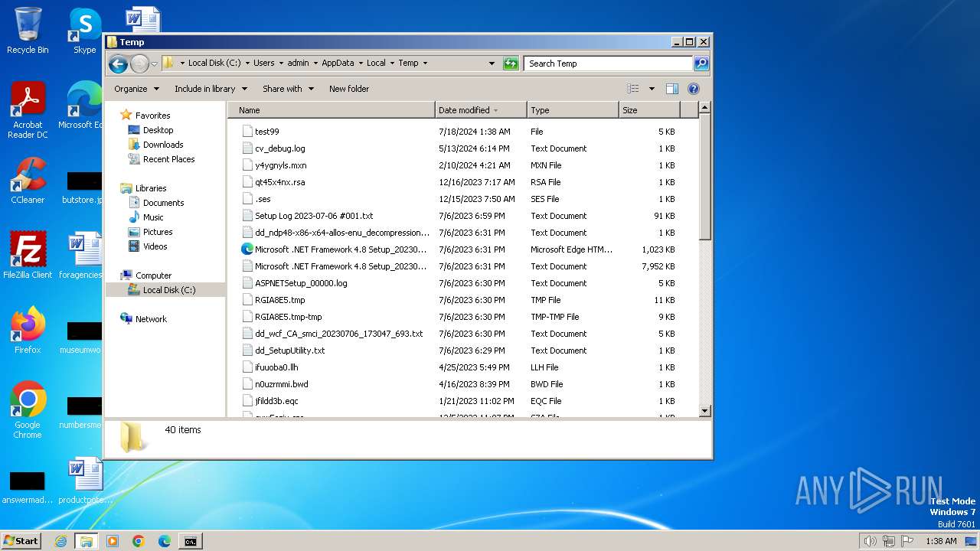
Task: Open Recycle Bin desktop icon
Action: click(28, 31)
